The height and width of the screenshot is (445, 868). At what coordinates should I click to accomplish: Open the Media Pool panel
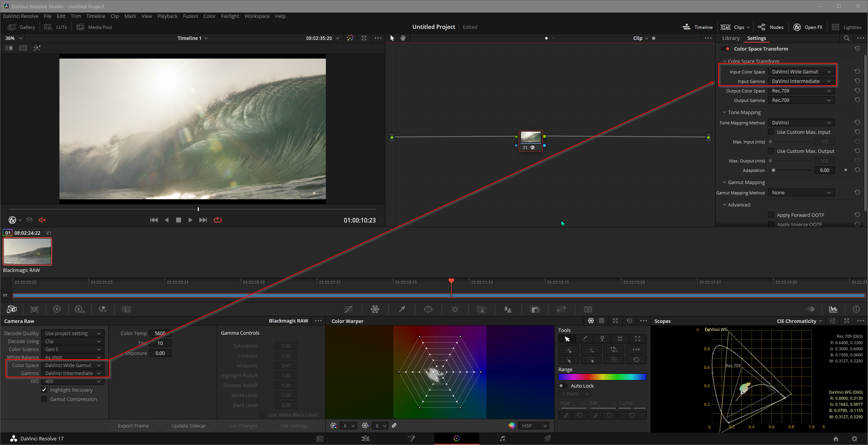94,27
